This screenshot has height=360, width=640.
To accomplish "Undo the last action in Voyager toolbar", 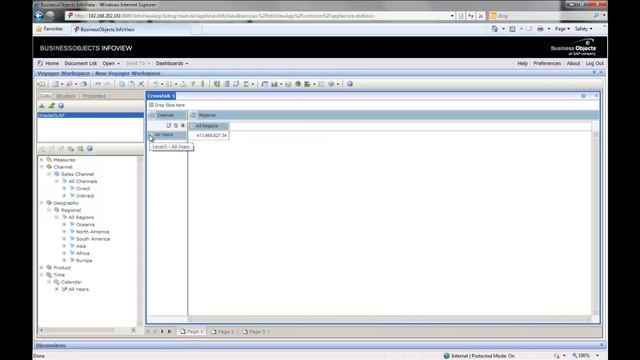I will (x=98, y=84).
